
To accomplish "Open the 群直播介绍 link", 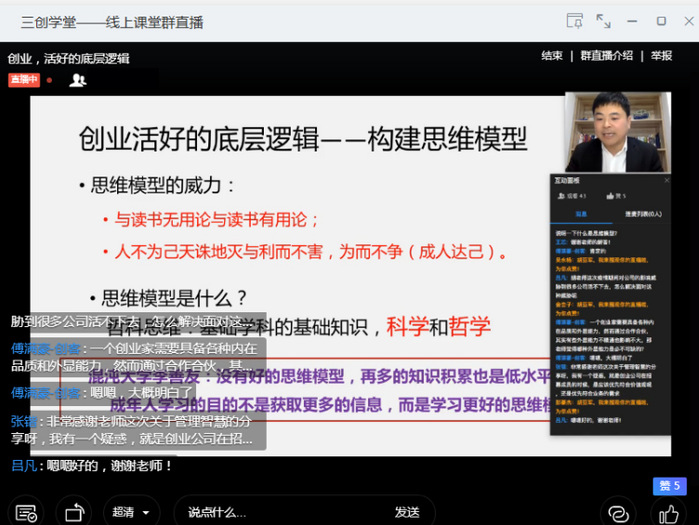I will (607, 56).
